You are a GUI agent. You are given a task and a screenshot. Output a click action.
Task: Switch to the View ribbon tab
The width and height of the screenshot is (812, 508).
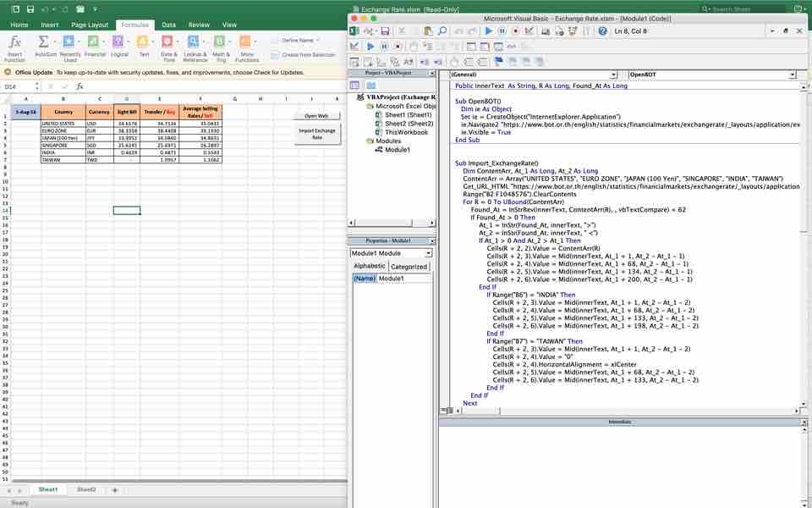229,25
